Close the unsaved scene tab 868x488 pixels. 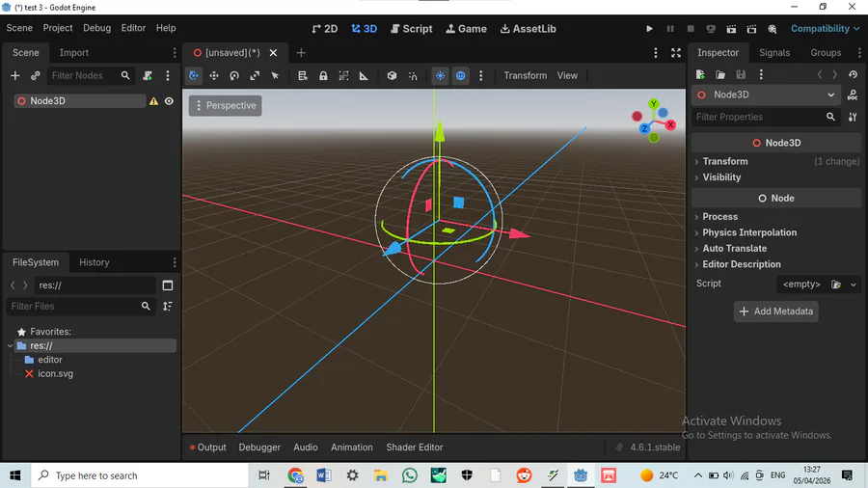pyautogui.click(x=274, y=53)
